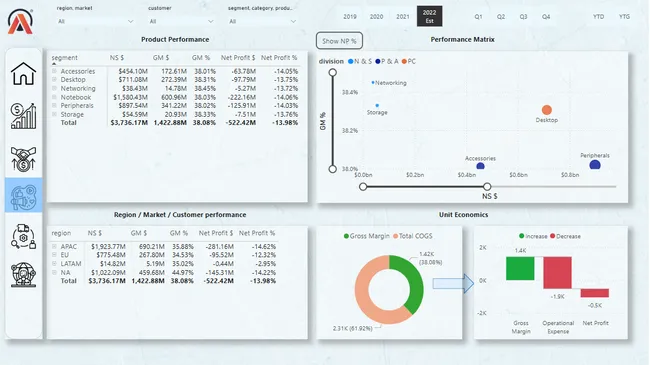This screenshot has height=365, width=650.
Task: Open the Sales view handshake icon
Action: (24, 159)
